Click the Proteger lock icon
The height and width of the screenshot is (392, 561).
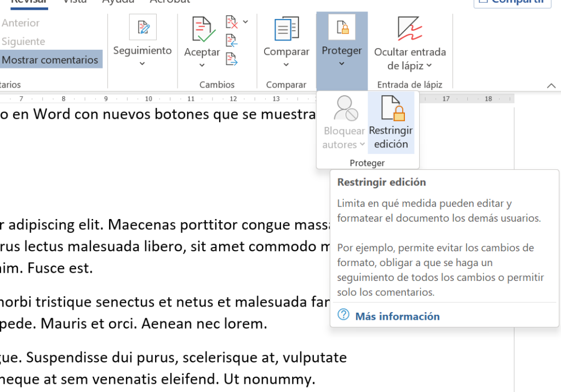click(342, 27)
